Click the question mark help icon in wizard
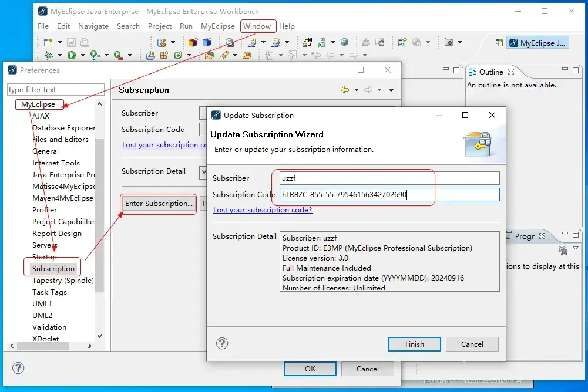588x392 pixels. pyautogui.click(x=222, y=343)
